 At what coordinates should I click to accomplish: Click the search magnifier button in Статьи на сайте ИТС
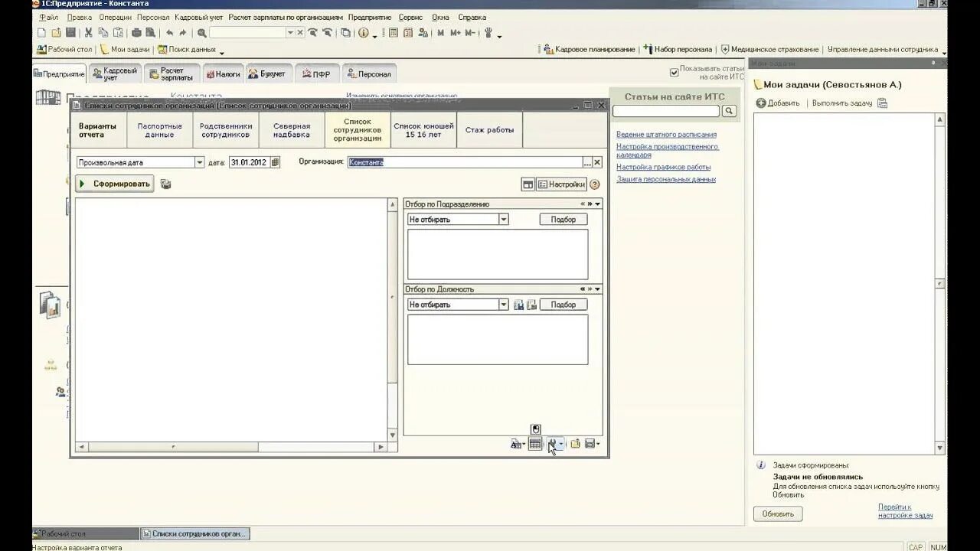point(729,111)
